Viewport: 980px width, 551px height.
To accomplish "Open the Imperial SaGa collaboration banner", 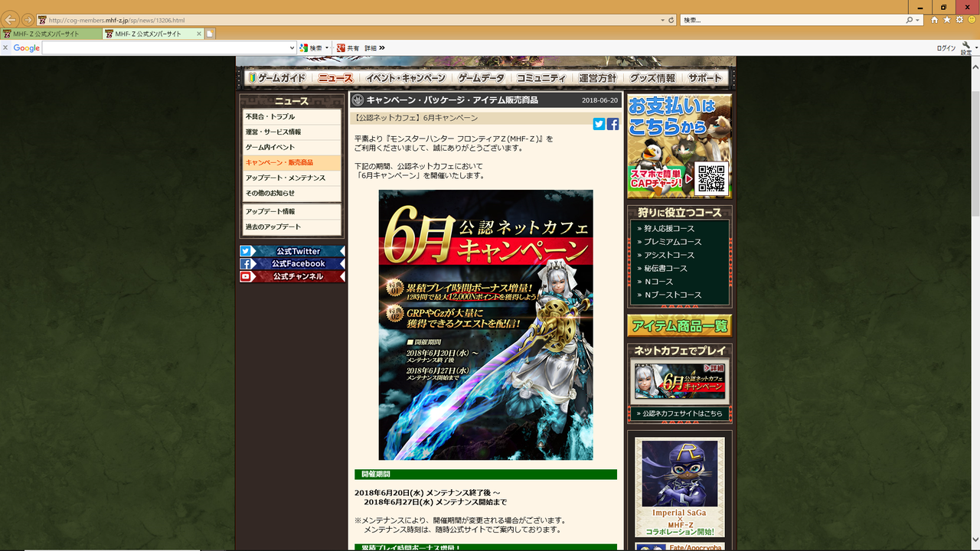I will point(680,487).
